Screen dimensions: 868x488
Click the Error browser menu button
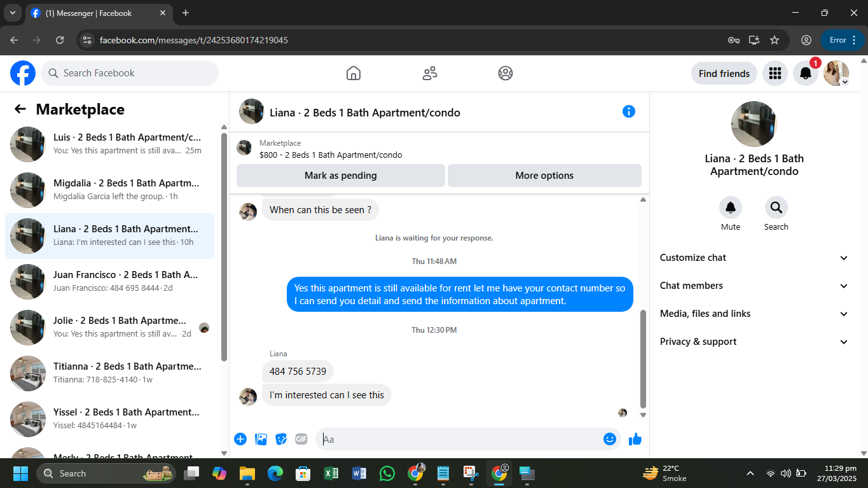click(843, 40)
